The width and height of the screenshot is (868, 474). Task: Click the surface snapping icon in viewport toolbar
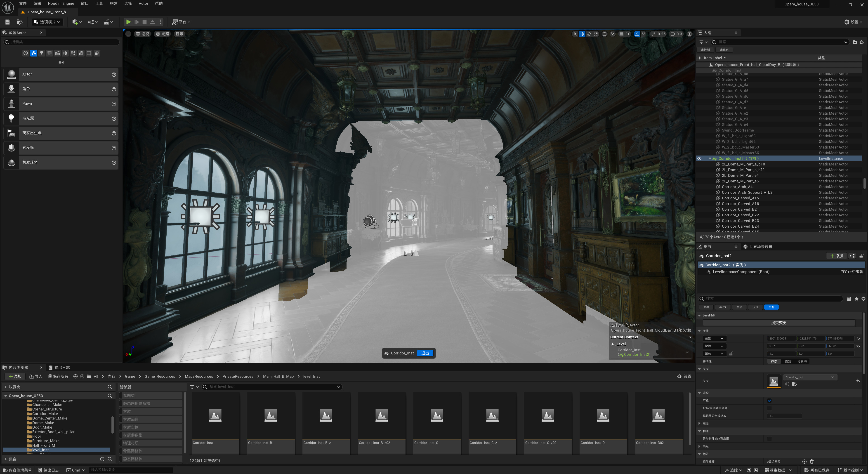click(613, 34)
